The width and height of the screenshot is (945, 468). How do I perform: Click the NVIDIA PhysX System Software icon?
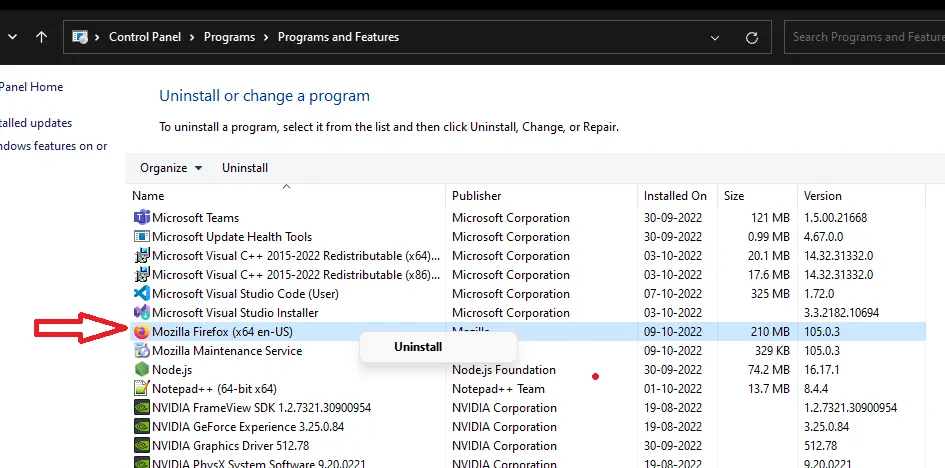[141, 463]
